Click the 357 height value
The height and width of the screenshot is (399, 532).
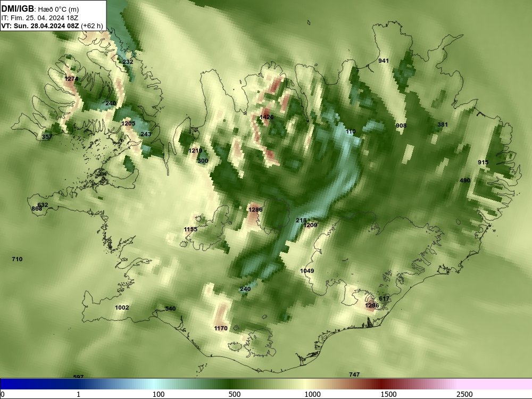(x=47, y=137)
